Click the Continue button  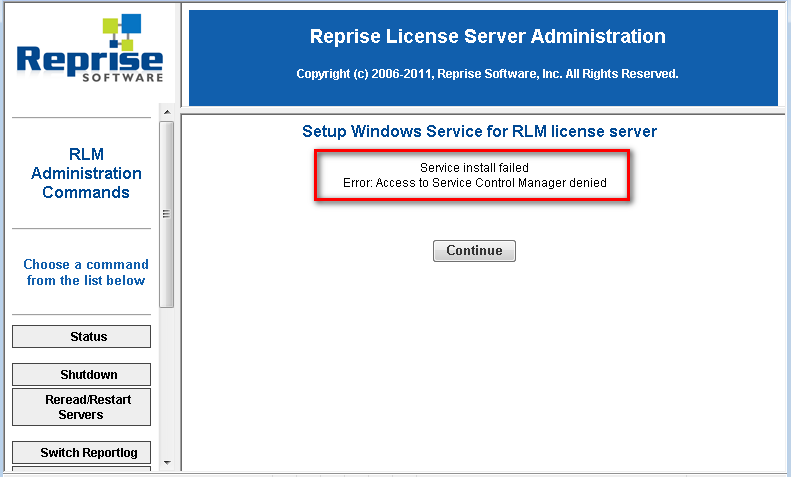[474, 251]
